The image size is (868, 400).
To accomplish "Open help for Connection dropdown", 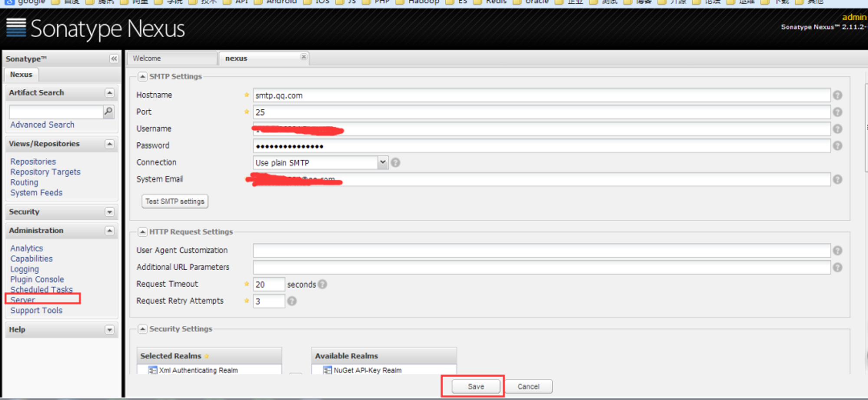I will pos(395,162).
